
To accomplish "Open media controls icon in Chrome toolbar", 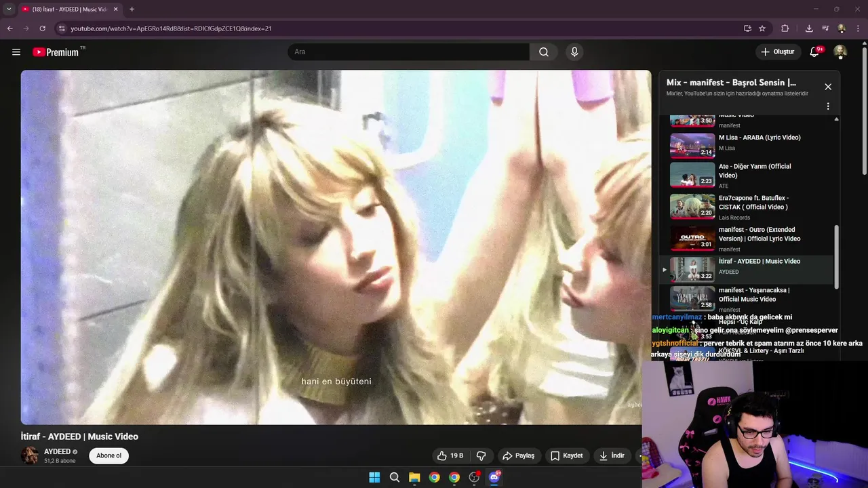I will tap(825, 28).
